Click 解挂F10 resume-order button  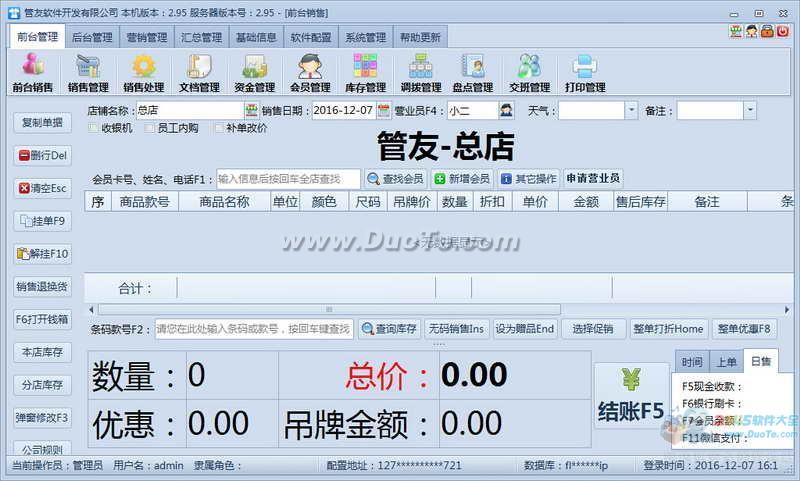click(42, 254)
